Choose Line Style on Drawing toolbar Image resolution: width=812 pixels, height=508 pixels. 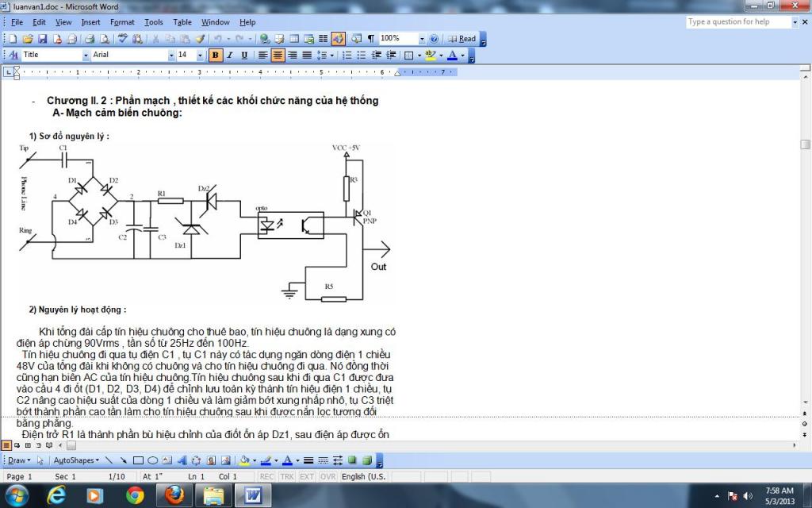(x=308, y=460)
